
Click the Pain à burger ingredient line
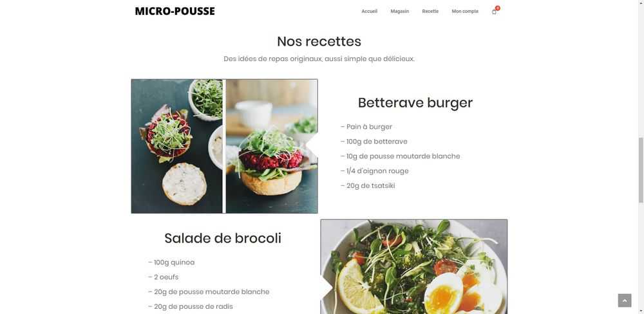click(x=366, y=127)
